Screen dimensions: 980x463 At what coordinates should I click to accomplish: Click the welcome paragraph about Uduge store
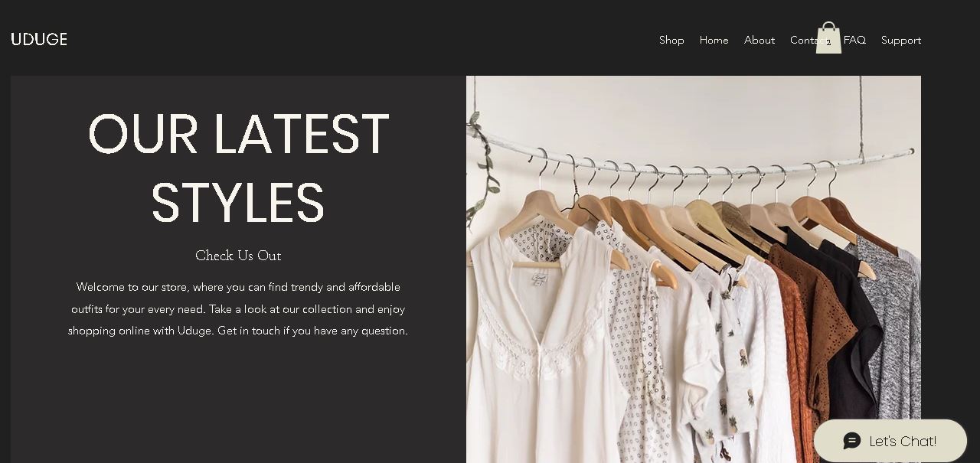(238, 309)
